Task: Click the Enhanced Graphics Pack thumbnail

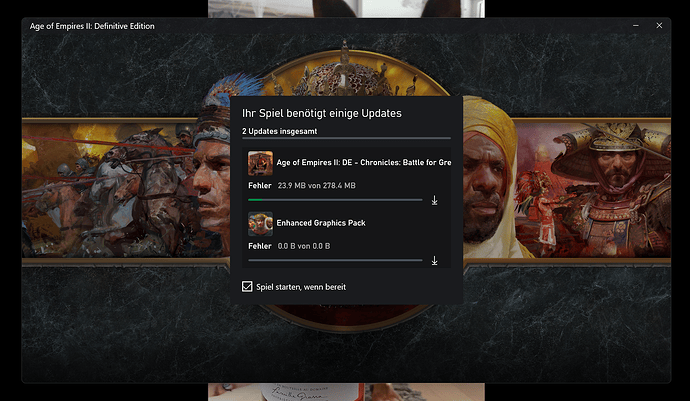Action: pos(260,224)
